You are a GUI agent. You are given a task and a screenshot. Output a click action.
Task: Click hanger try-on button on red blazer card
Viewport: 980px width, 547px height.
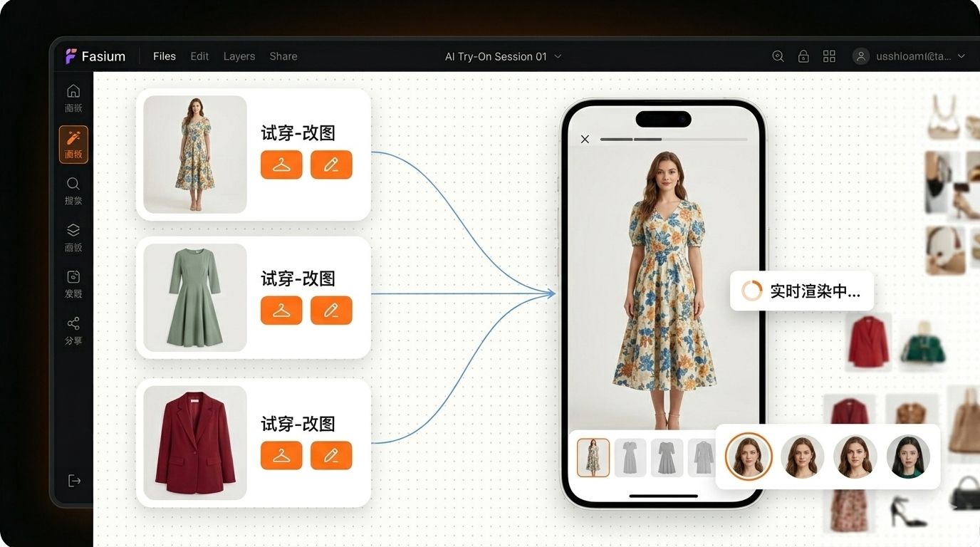click(x=281, y=455)
